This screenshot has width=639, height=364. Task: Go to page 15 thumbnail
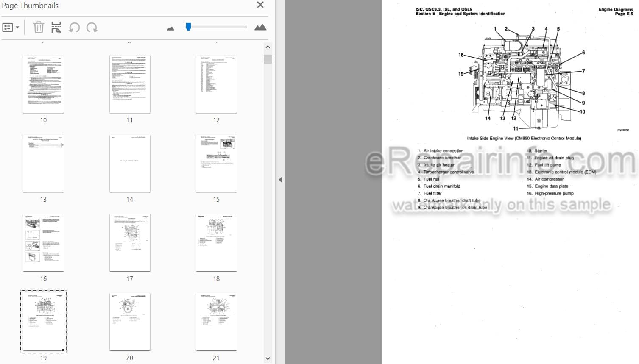tap(216, 164)
